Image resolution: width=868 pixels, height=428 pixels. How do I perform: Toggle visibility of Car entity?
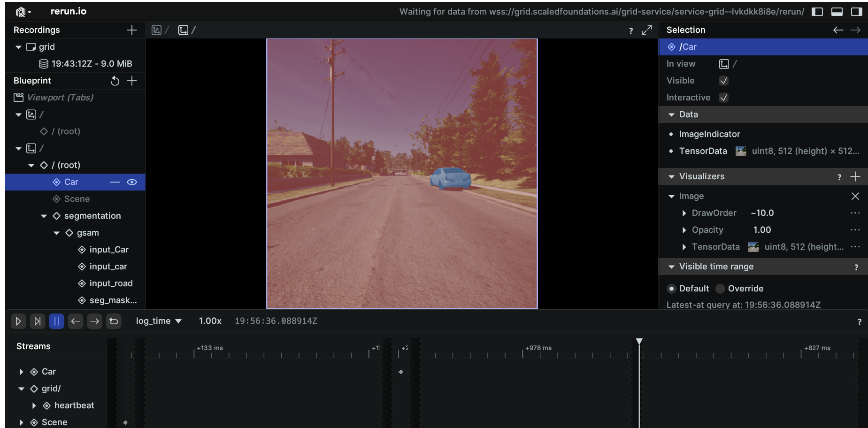pos(132,182)
